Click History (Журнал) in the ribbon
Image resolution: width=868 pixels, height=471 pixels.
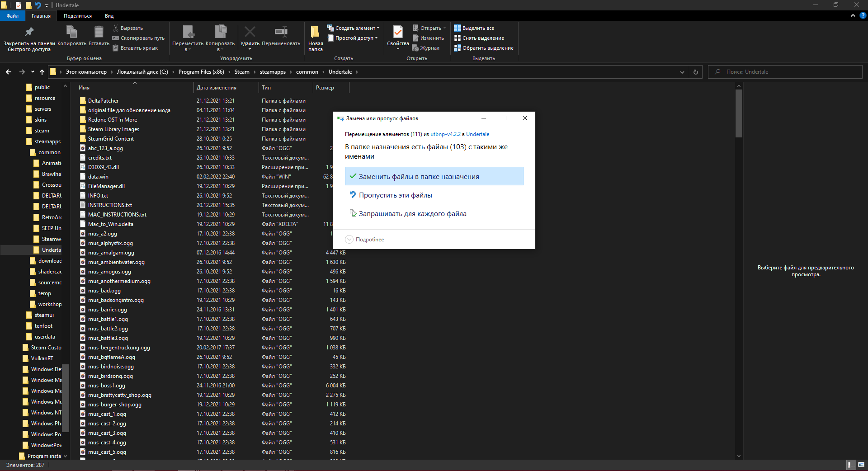click(426, 48)
